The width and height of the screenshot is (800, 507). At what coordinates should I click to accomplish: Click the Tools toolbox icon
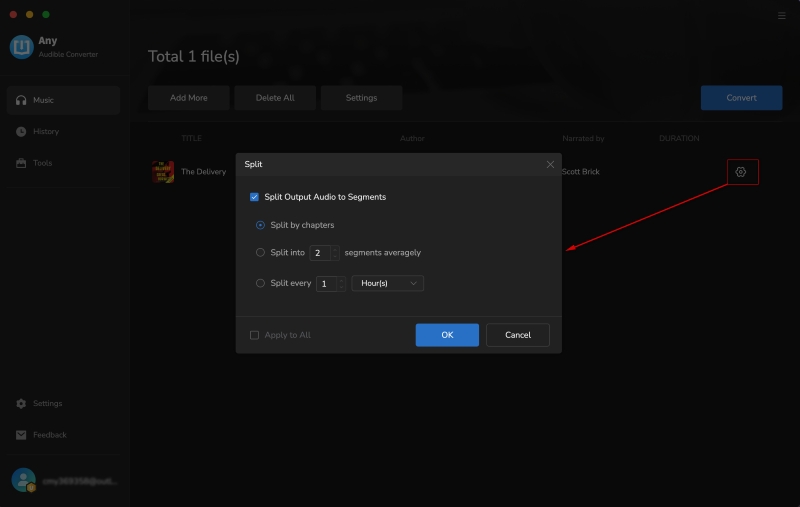pos(21,163)
